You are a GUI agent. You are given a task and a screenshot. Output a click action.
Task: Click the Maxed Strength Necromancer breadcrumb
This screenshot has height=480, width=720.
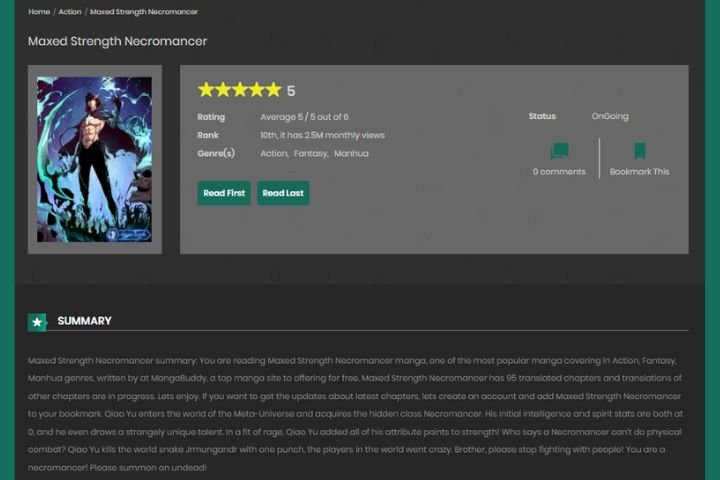(144, 11)
